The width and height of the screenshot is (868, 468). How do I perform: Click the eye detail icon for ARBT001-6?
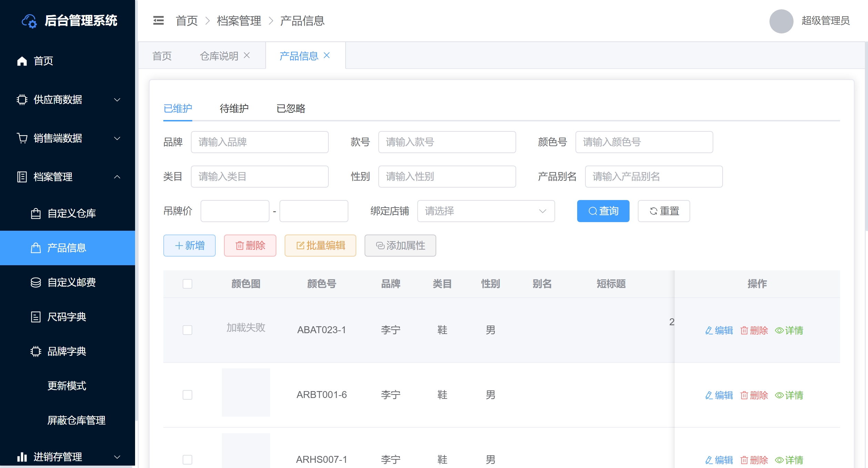[779, 395]
